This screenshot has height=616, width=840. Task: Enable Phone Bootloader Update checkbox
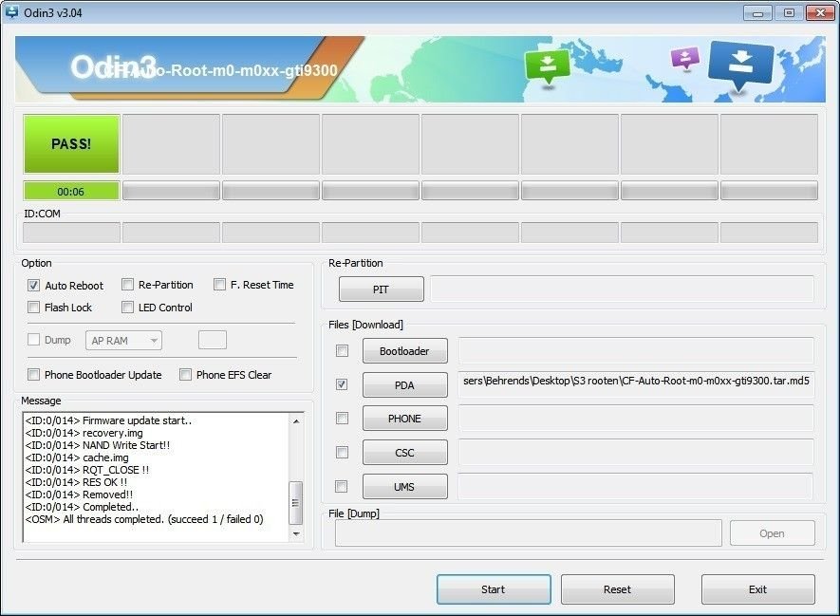(34, 374)
